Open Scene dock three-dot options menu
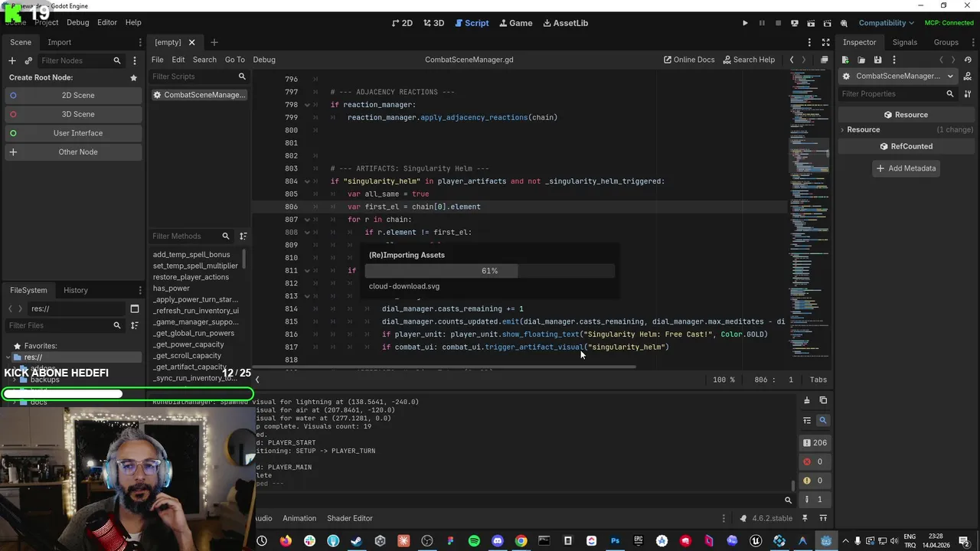This screenshot has height=551, width=980. [x=140, y=42]
